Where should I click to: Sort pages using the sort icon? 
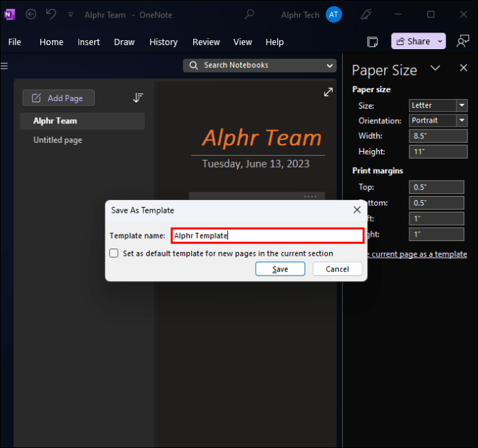click(138, 98)
